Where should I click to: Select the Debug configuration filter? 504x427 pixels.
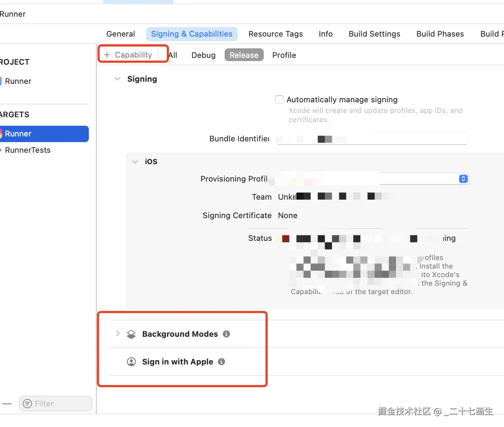203,55
